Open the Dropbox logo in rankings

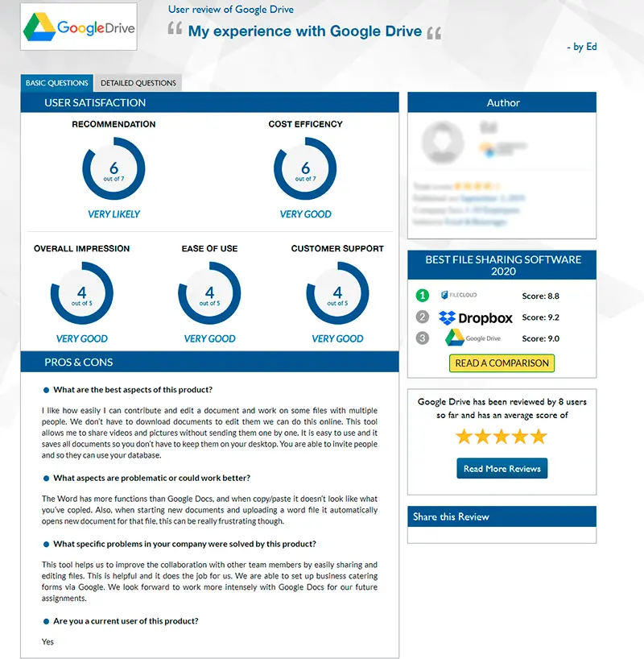click(x=476, y=317)
